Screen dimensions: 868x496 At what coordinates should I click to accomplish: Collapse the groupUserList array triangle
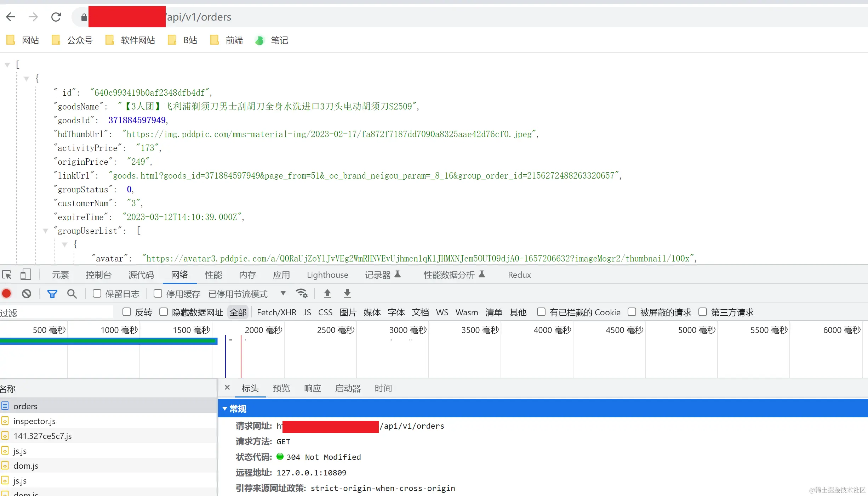coord(45,231)
